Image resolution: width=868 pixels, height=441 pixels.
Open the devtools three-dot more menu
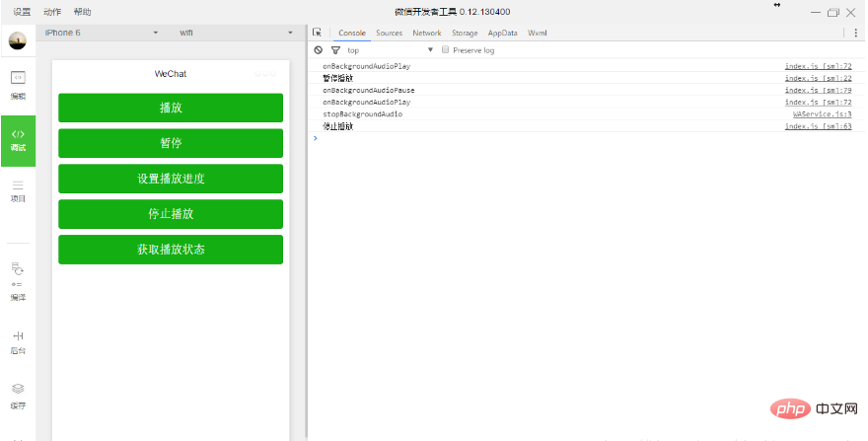(856, 33)
